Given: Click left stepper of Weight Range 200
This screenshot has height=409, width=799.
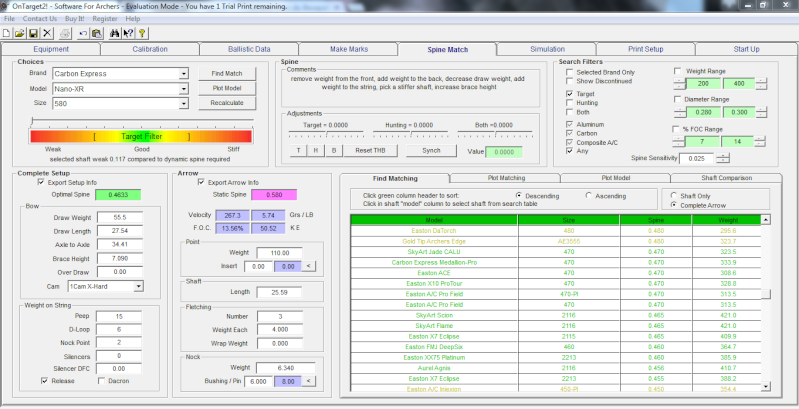Looking at the screenshot, I should coord(679,83).
